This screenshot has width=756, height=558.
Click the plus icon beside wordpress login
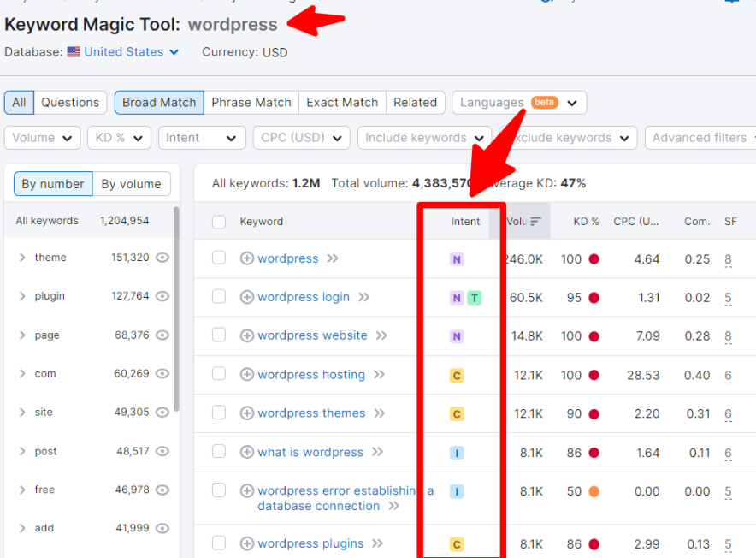click(x=247, y=297)
